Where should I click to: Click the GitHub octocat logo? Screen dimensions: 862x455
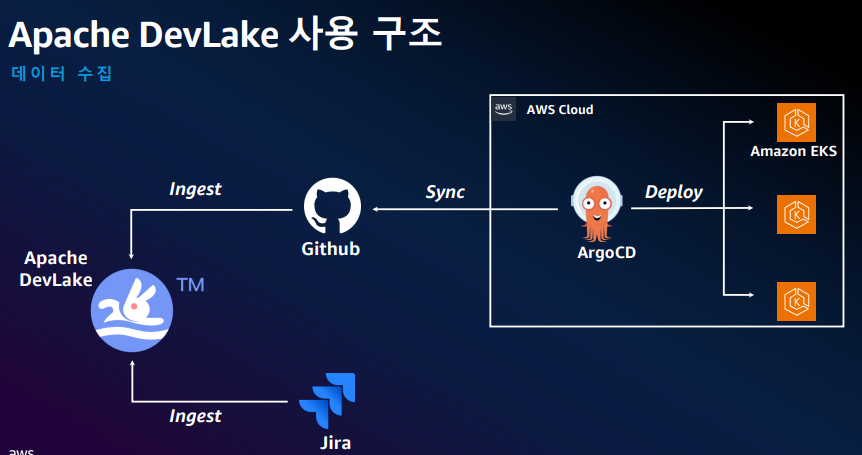pos(333,206)
